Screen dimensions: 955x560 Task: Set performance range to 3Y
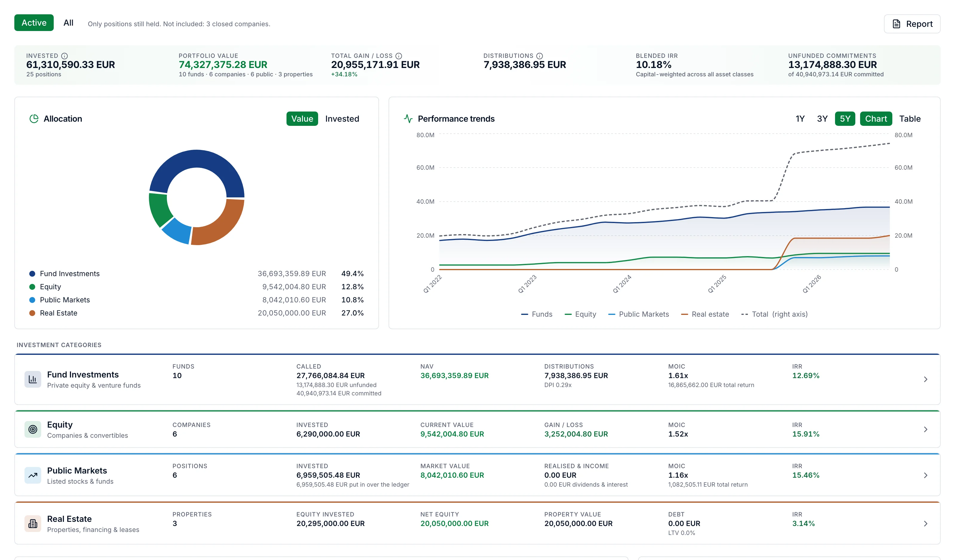[x=822, y=119]
